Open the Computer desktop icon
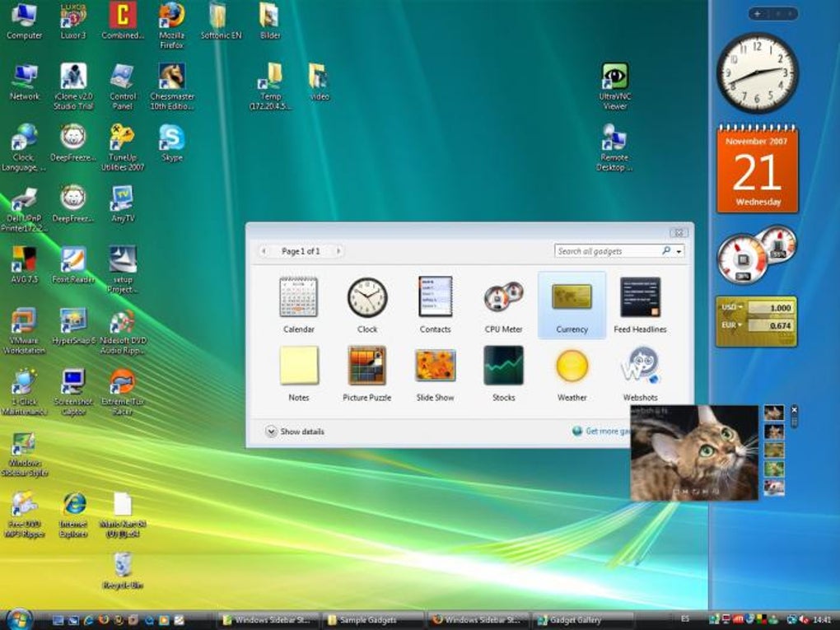840x630 pixels. tap(24, 21)
